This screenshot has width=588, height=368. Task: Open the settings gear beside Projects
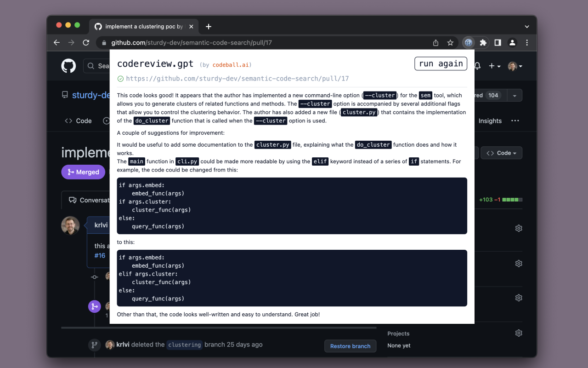(519, 333)
